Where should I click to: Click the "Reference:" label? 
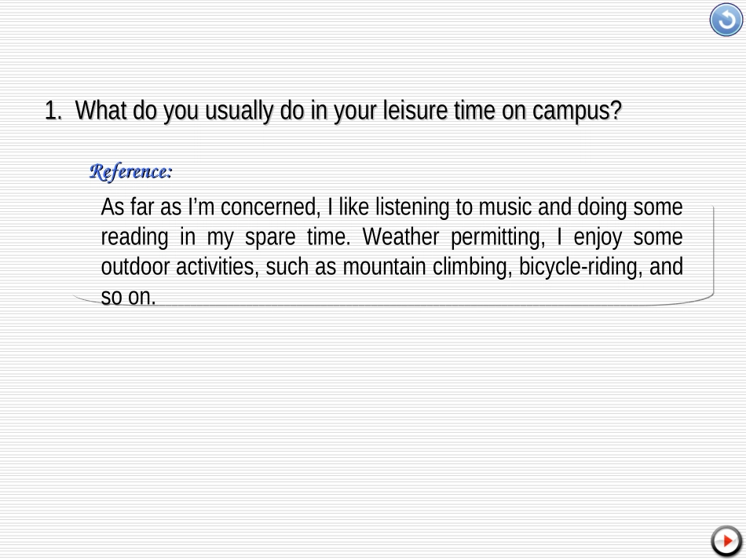click(x=131, y=170)
